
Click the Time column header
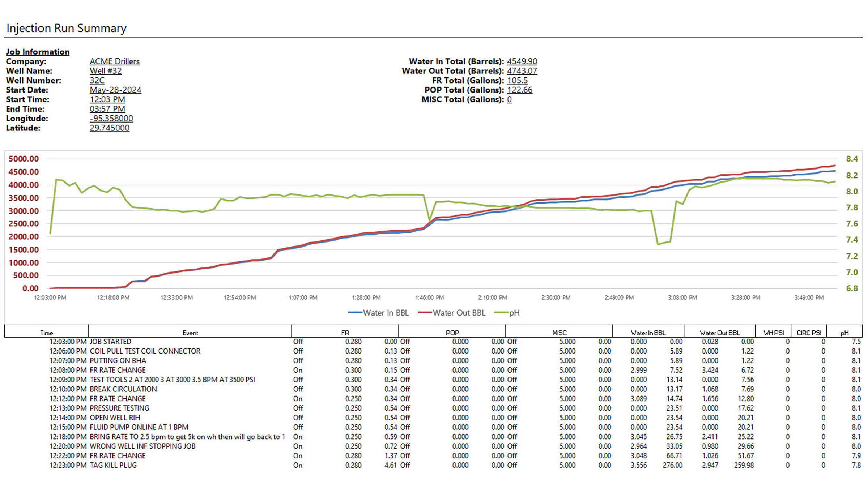pos(46,333)
